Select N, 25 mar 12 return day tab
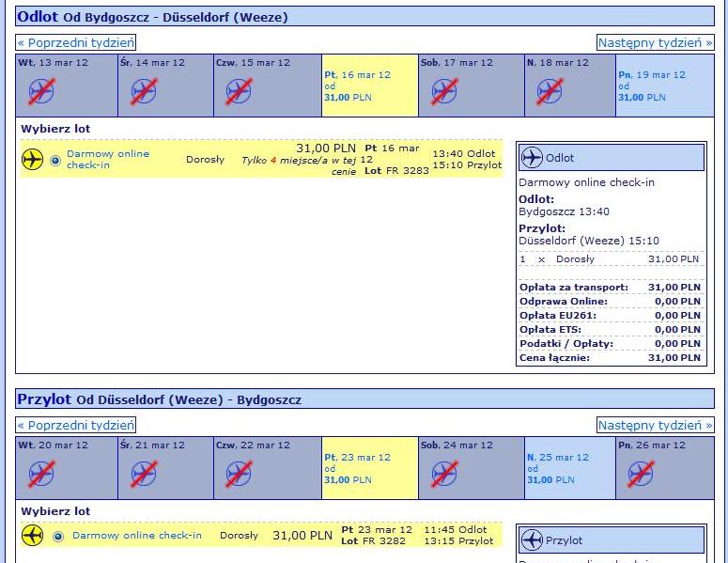The width and height of the screenshot is (728, 563). click(x=570, y=468)
